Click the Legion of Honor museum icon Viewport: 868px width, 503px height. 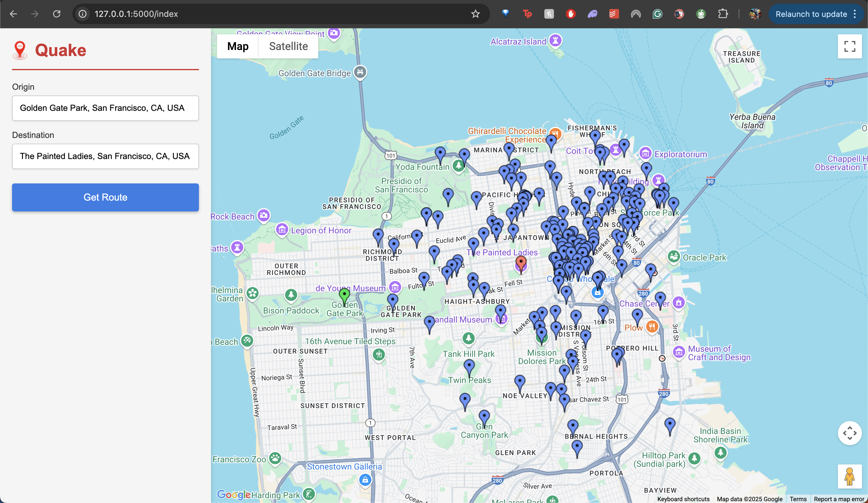(x=282, y=229)
